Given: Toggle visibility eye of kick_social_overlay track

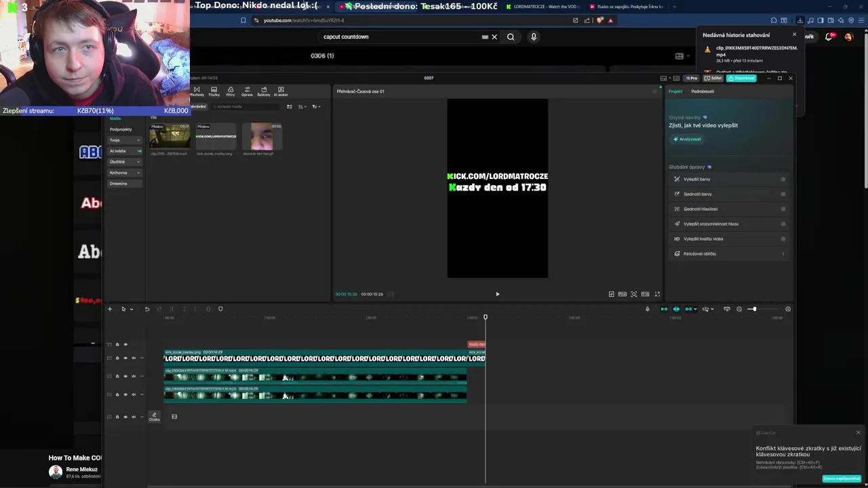Looking at the screenshot, I should click(125, 358).
